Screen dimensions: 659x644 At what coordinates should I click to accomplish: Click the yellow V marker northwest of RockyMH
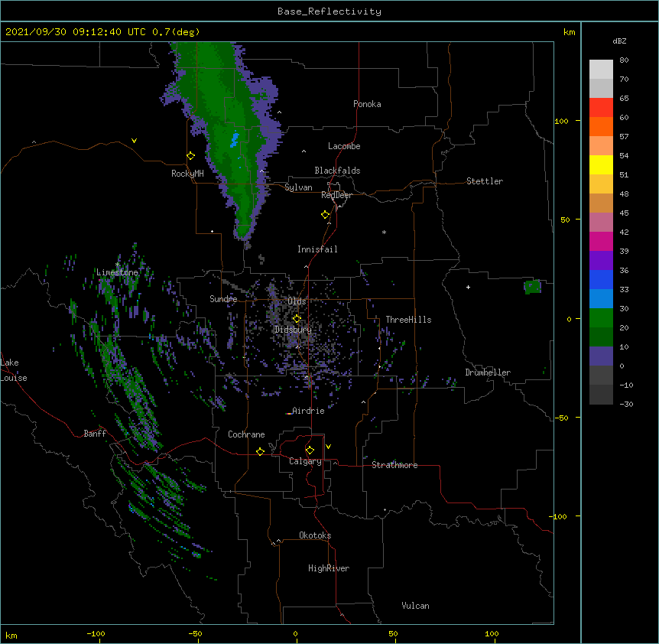134,141
